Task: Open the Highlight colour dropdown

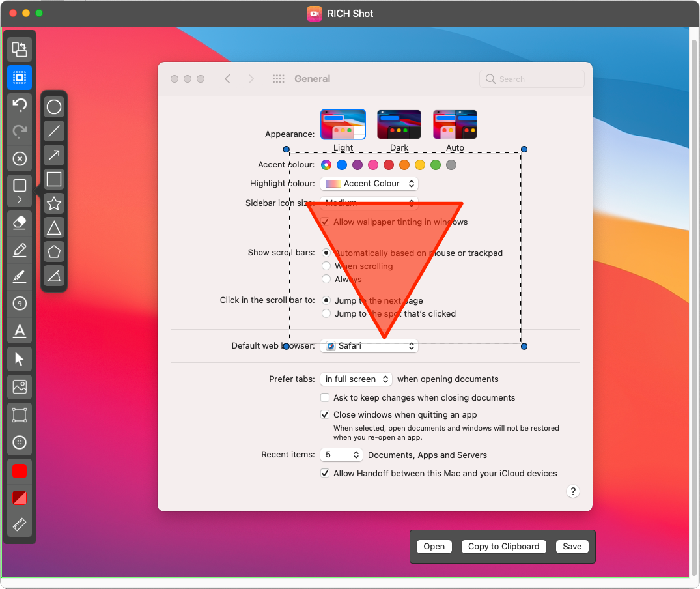Action: click(369, 184)
